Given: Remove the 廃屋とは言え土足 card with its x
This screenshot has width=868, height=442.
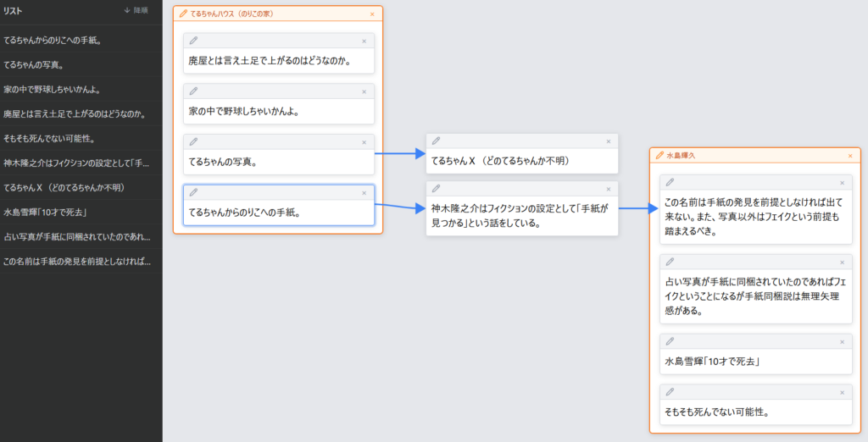Looking at the screenshot, I should [364, 41].
